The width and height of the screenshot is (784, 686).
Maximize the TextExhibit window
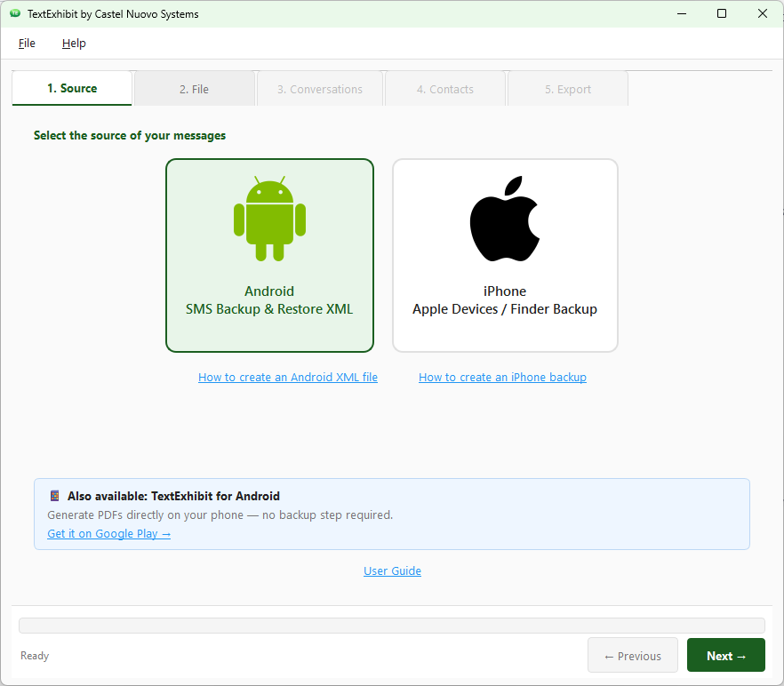coord(722,13)
